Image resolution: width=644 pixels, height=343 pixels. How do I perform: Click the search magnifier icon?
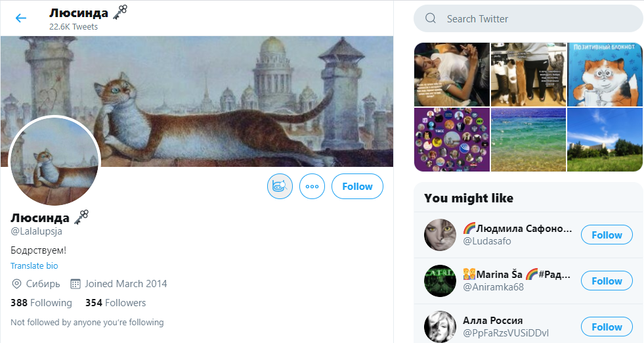[x=431, y=18]
